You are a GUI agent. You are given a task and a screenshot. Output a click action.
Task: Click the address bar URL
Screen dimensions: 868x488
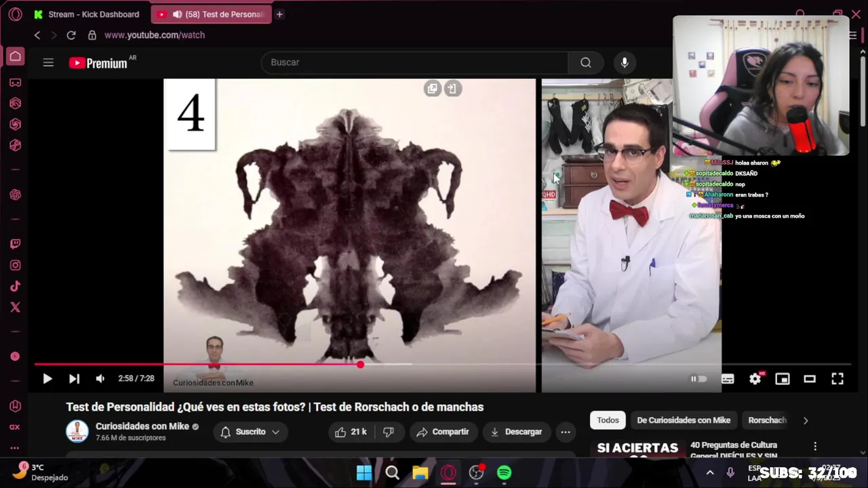tap(155, 35)
